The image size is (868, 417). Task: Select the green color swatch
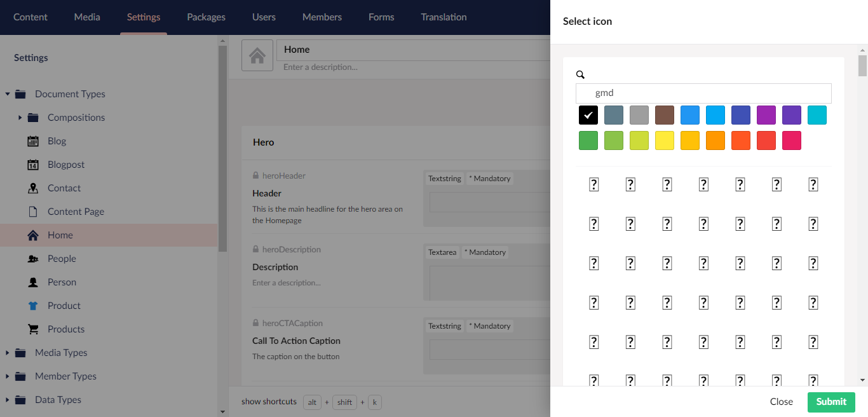[x=588, y=140]
